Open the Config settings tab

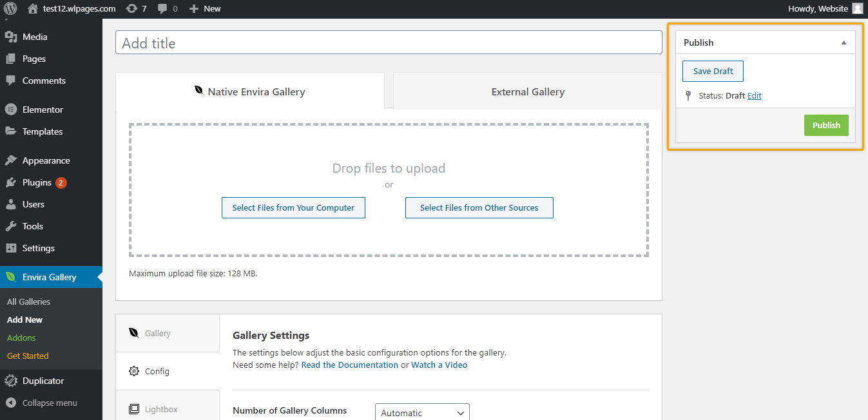[168, 371]
